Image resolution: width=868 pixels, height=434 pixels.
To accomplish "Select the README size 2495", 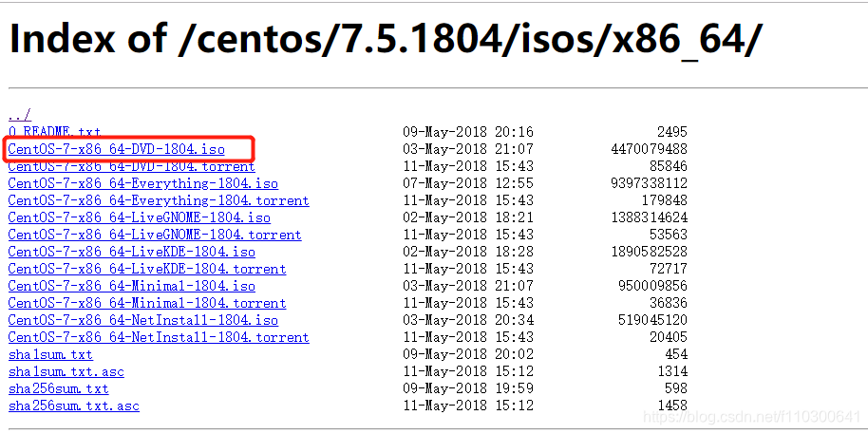I will click(x=672, y=132).
